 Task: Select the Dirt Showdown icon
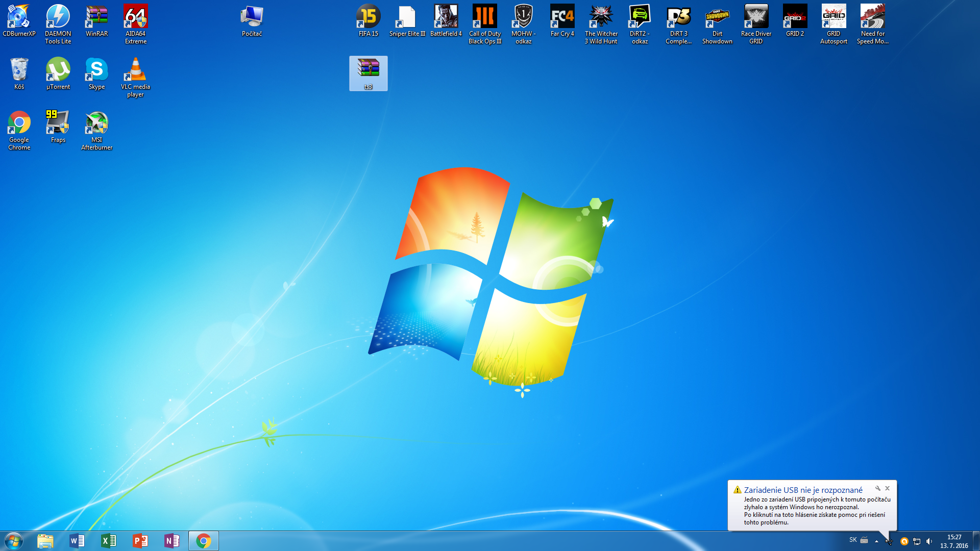click(x=717, y=24)
